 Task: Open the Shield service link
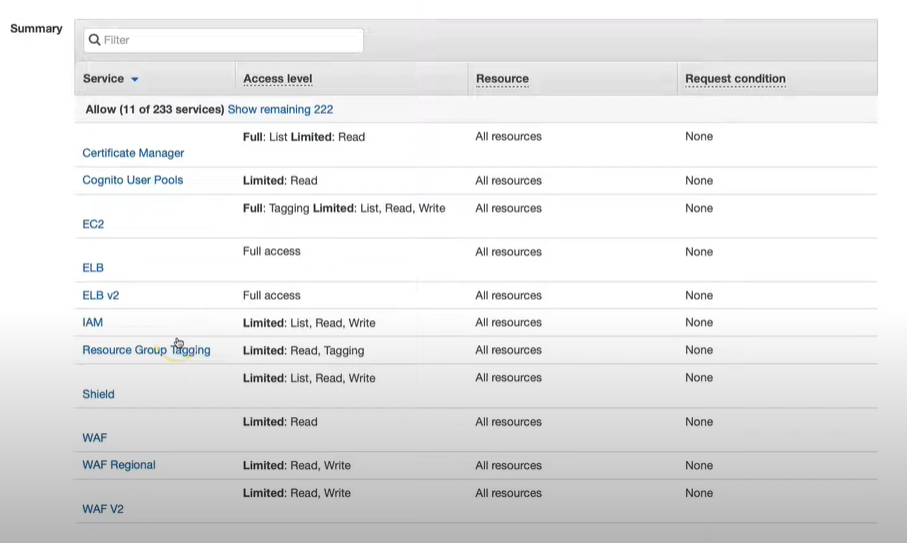pyautogui.click(x=98, y=394)
